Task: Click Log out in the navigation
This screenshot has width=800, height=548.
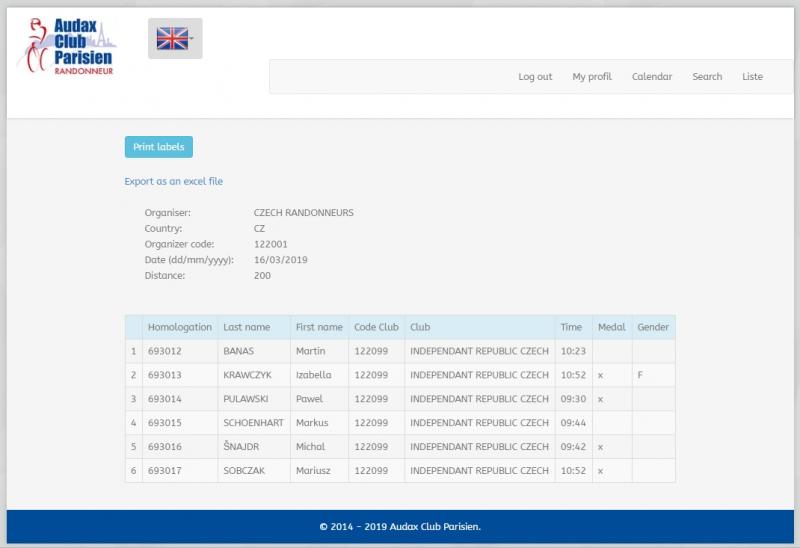Action: click(x=535, y=77)
